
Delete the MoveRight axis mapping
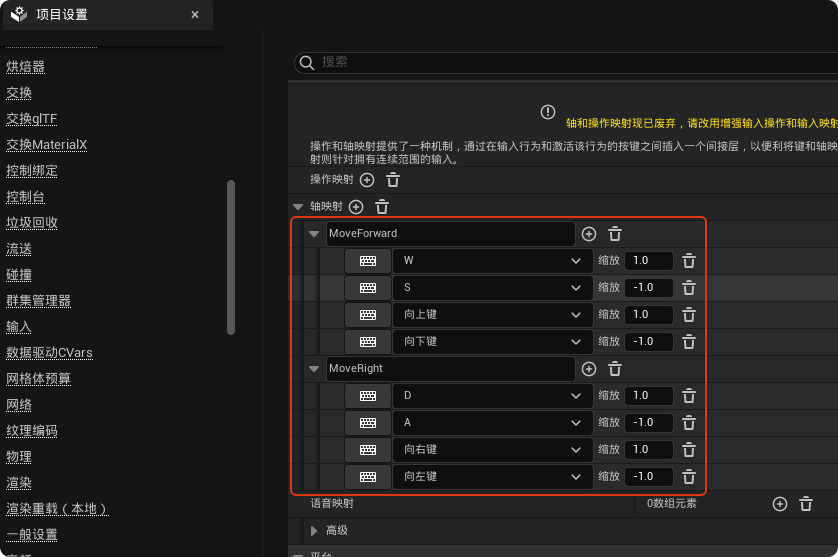click(615, 369)
